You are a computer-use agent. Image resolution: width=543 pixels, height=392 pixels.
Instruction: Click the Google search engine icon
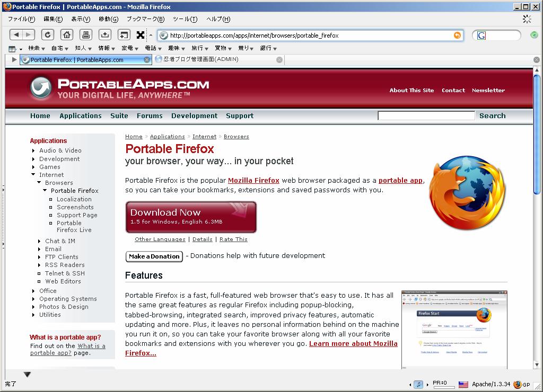tap(481, 35)
